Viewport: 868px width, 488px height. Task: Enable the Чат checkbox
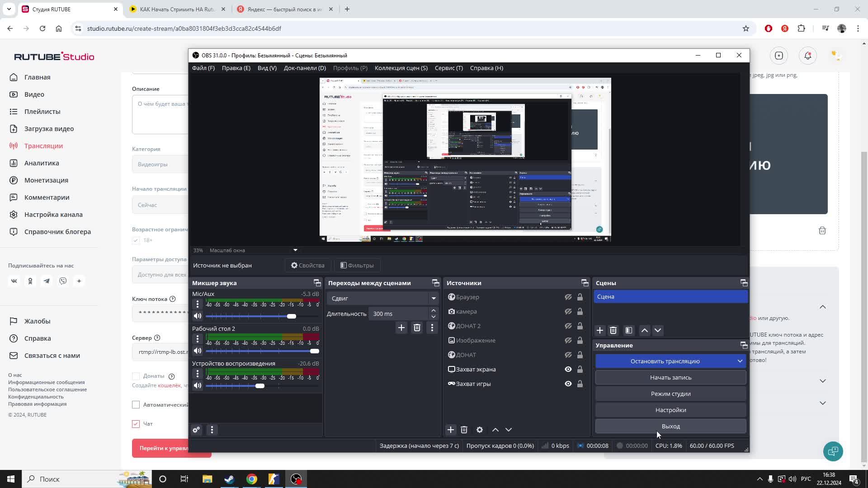(136, 424)
